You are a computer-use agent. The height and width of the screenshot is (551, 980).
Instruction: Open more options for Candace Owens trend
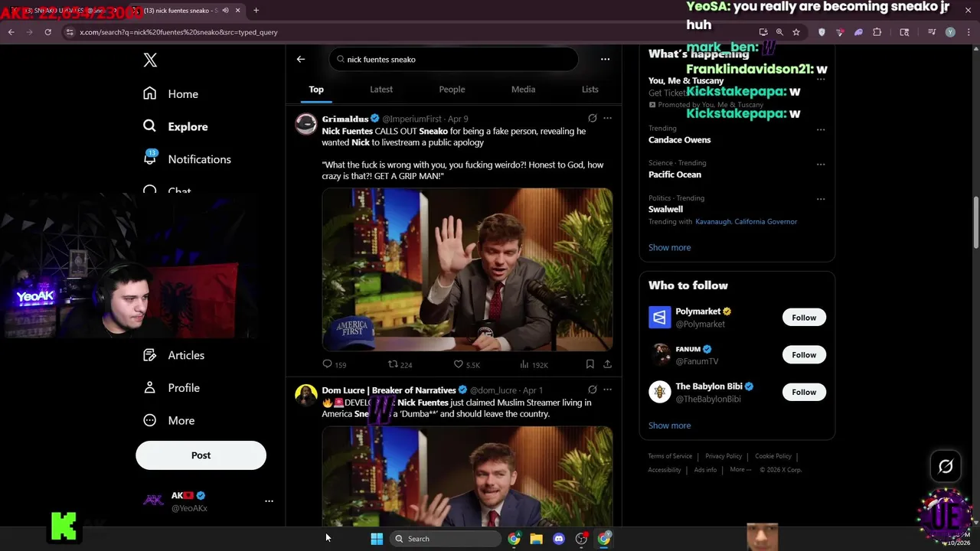point(821,129)
